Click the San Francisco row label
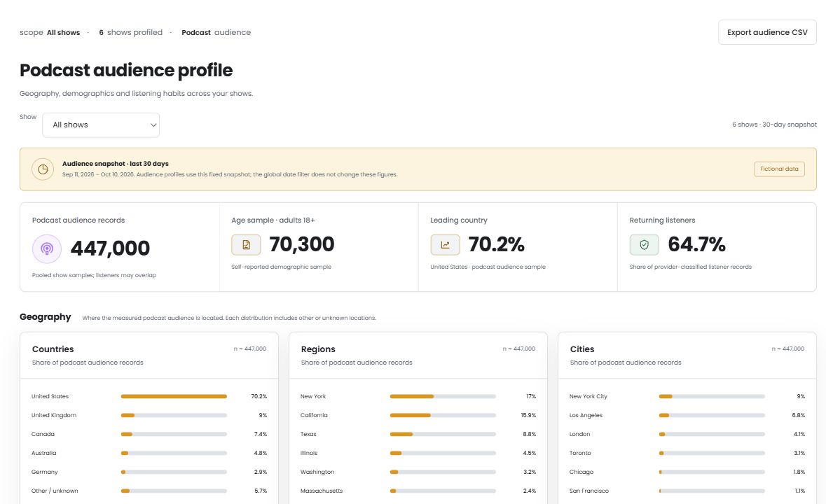Viewport: 826px width, 504px height. coord(589,491)
